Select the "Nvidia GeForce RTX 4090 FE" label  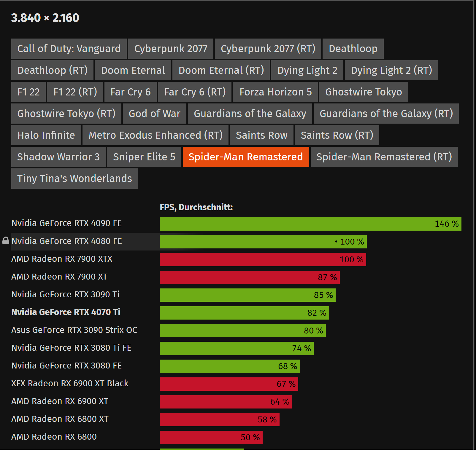66,223
